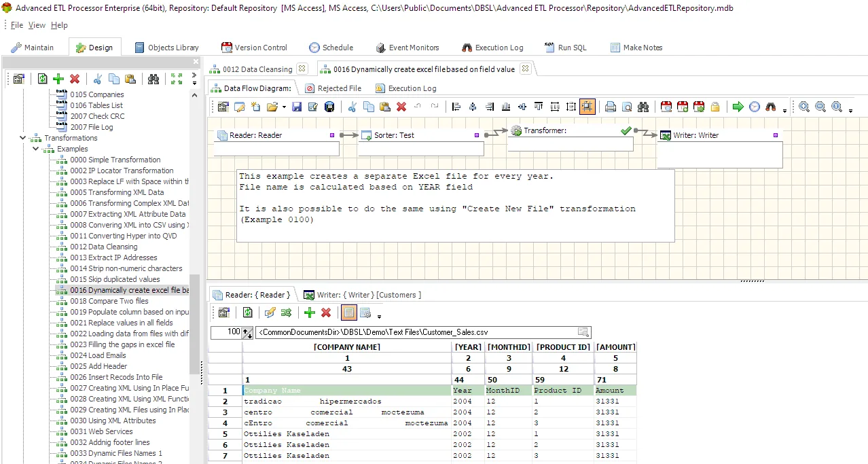
Task: Open the Help menu
Action: [x=59, y=25]
